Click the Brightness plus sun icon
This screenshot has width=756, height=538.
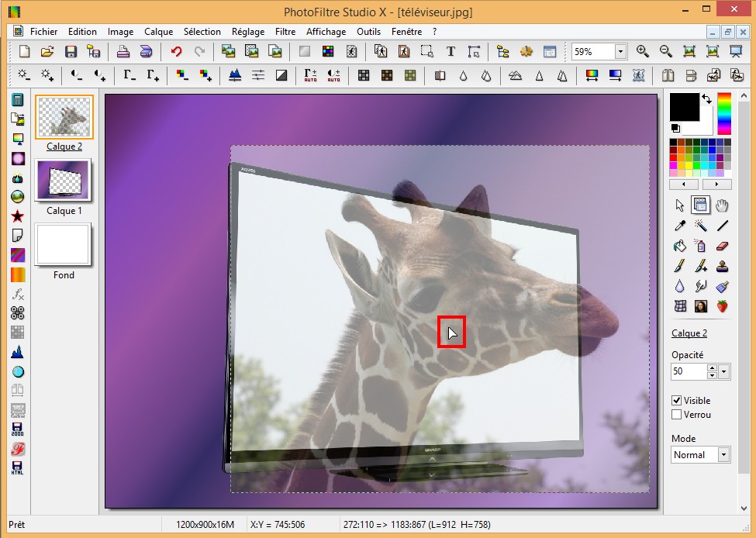pyautogui.click(x=47, y=75)
